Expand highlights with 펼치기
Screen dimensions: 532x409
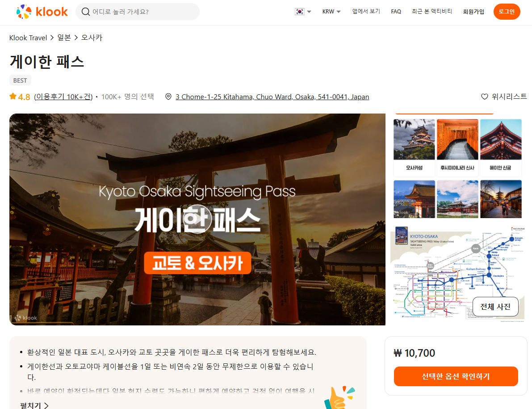[x=34, y=405]
